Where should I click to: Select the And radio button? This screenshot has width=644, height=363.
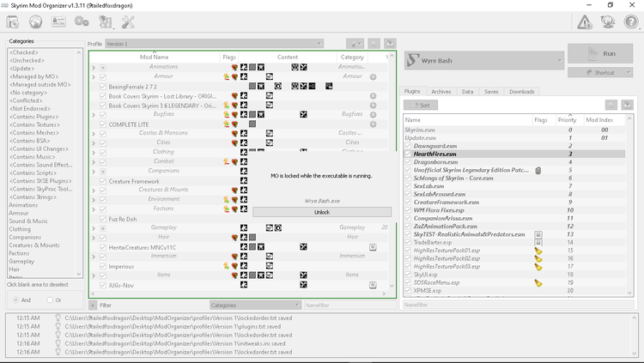pyautogui.click(x=15, y=299)
